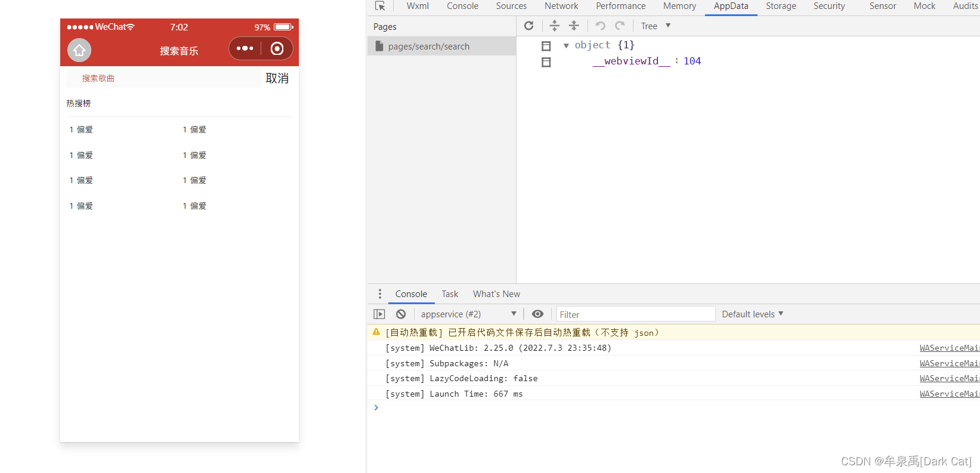Image resolution: width=980 pixels, height=473 pixels.
Task: Collapse the object {1} node
Action: (x=566, y=46)
